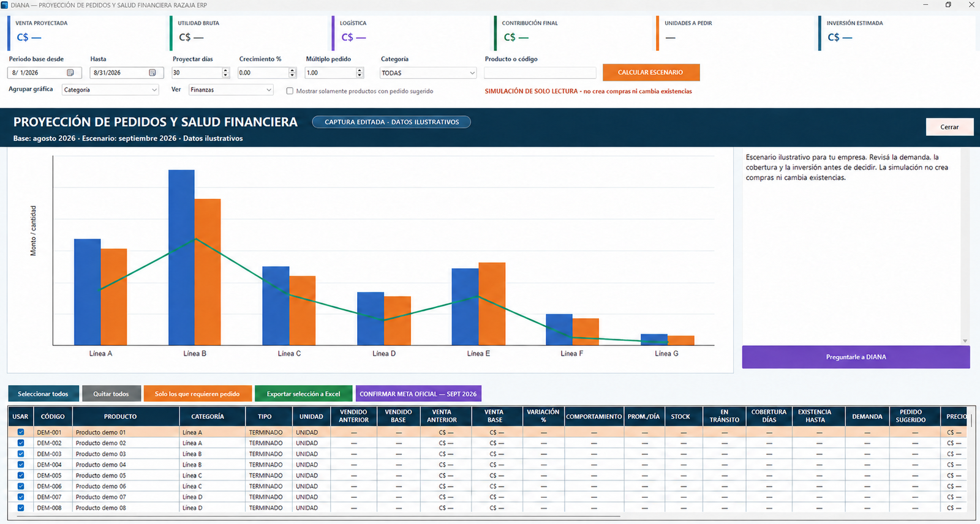This screenshot has width=980, height=524.
Task: Ask DIANA with Preguntarle a DIANA button
Action: [x=856, y=357]
